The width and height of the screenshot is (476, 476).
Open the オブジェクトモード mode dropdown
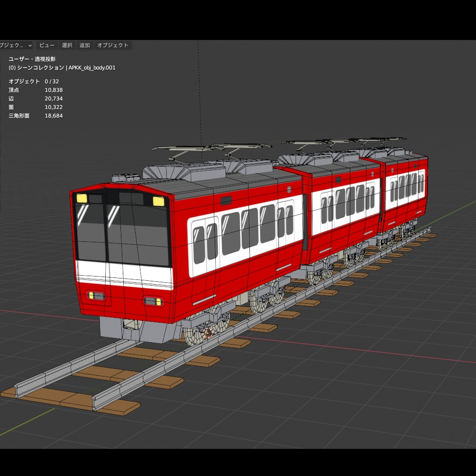[14, 45]
